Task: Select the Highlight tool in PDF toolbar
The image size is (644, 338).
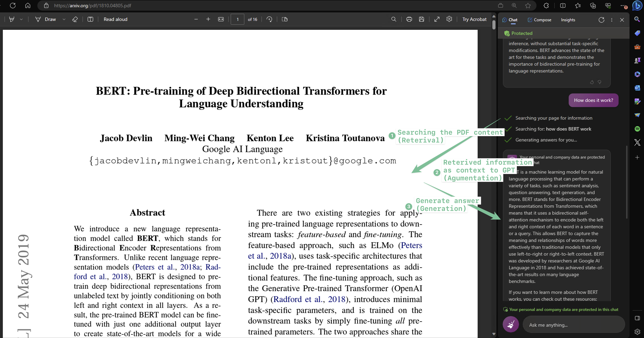Action: pyautogui.click(x=11, y=19)
